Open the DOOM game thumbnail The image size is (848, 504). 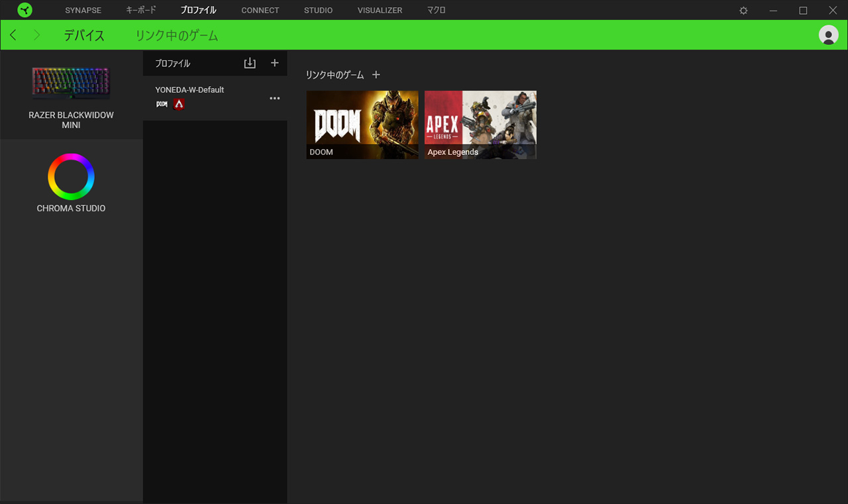coord(362,125)
